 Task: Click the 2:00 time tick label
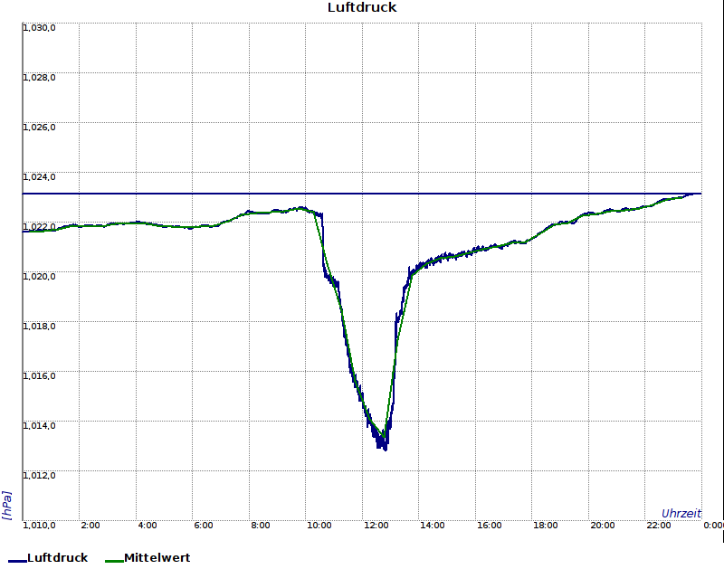90,526
